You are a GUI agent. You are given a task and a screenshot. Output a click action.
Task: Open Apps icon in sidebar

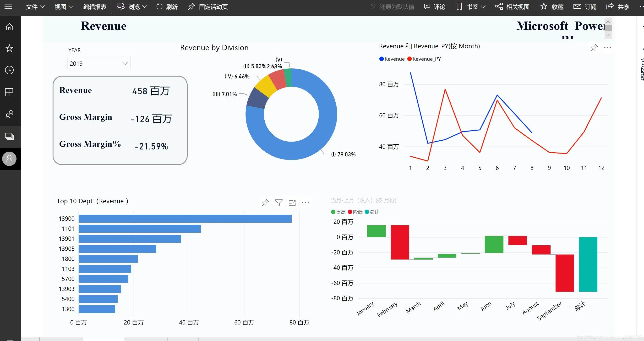[9, 92]
